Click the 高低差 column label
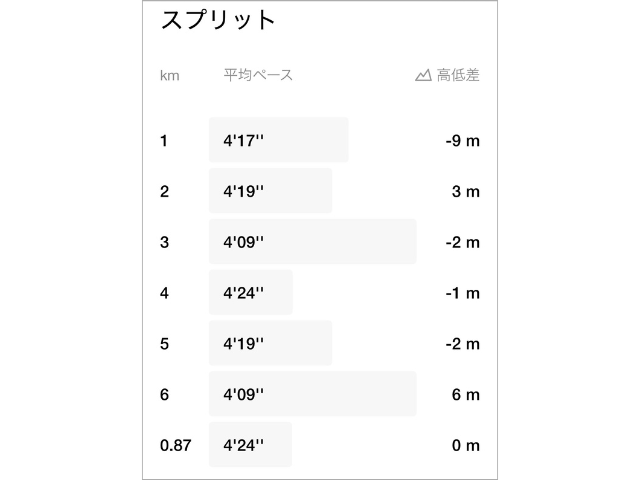The image size is (640, 480). [458, 75]
